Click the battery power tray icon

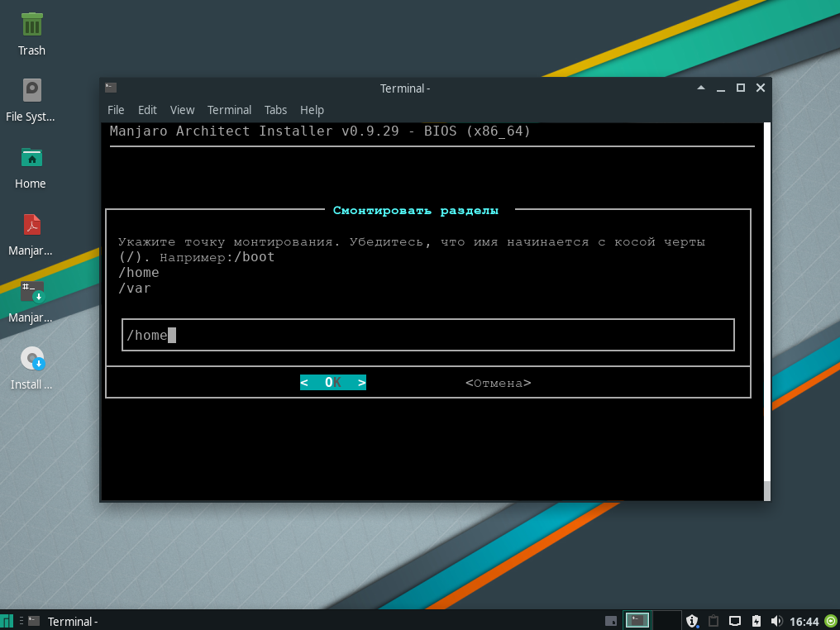pos(756,621)
